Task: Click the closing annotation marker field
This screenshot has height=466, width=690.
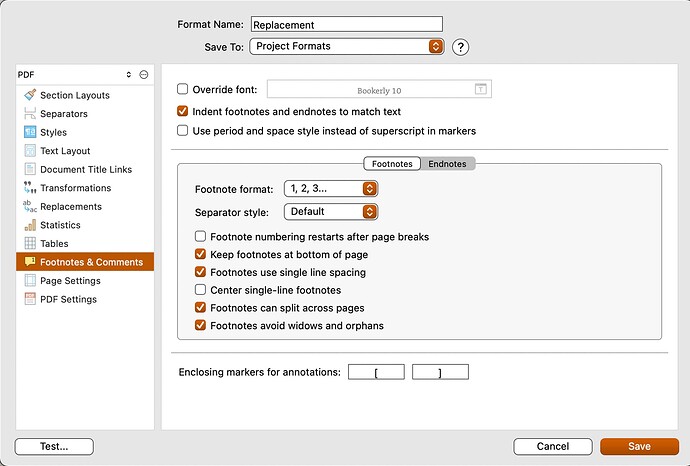Action: coord(440,372)
